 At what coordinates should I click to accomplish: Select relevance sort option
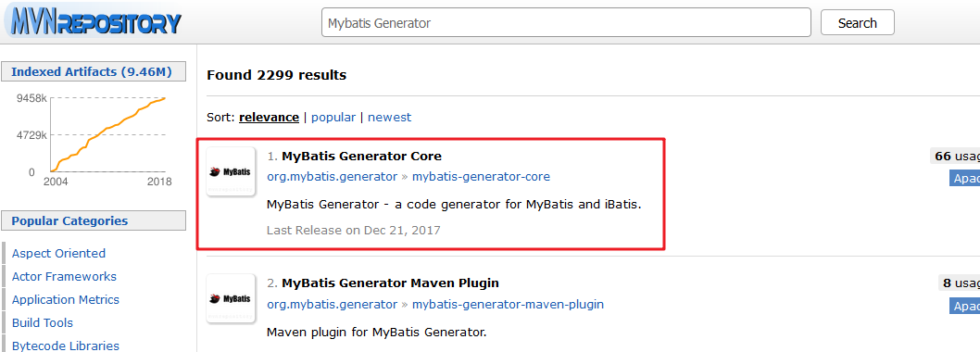[x=269, y=117]
